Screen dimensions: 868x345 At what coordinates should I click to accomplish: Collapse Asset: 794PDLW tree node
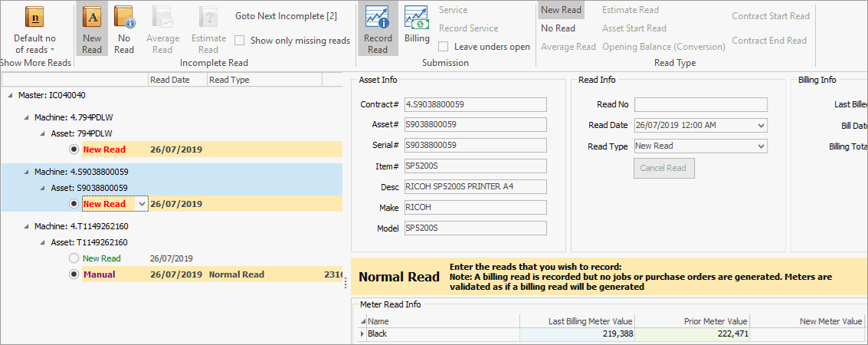tap(43, 133)
